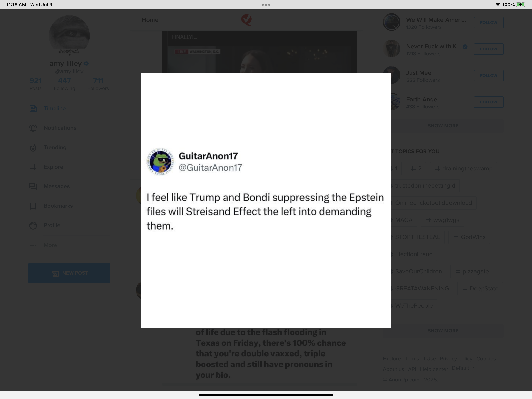The image size is (532, 399).
Task: Follow We Will Make Ameri... account
Action: pos(488,22)
